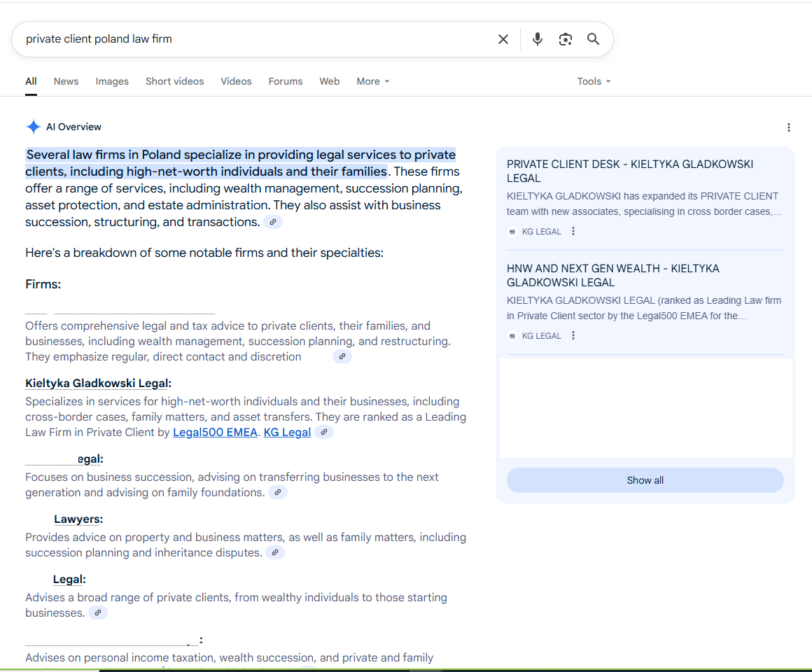Image resolution: width=812 pixels, height=672 pixels.
Task: Open PRIVATE CLIENT DESK - KIELTYKA GLADKOWSKI result
Action: (x=629, y=171)
